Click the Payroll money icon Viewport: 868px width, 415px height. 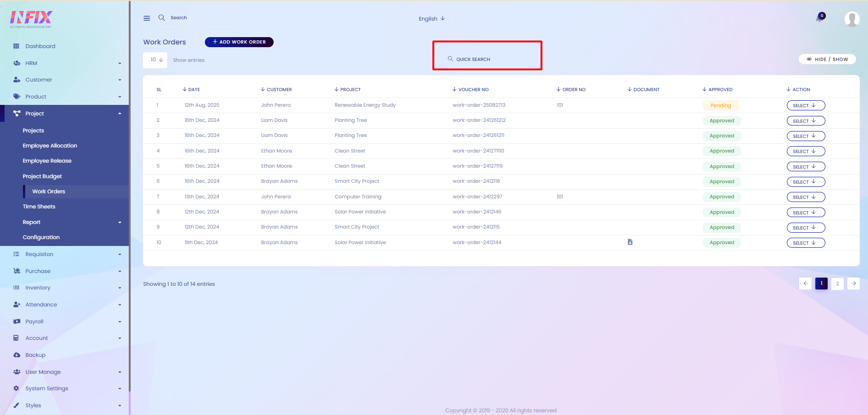(16, 322)
